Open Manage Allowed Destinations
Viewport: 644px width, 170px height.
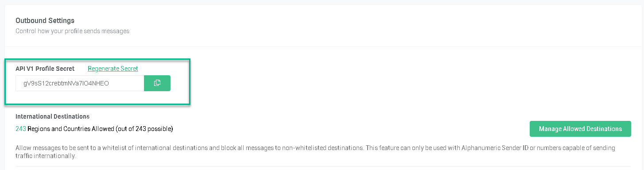coord(580,129)
